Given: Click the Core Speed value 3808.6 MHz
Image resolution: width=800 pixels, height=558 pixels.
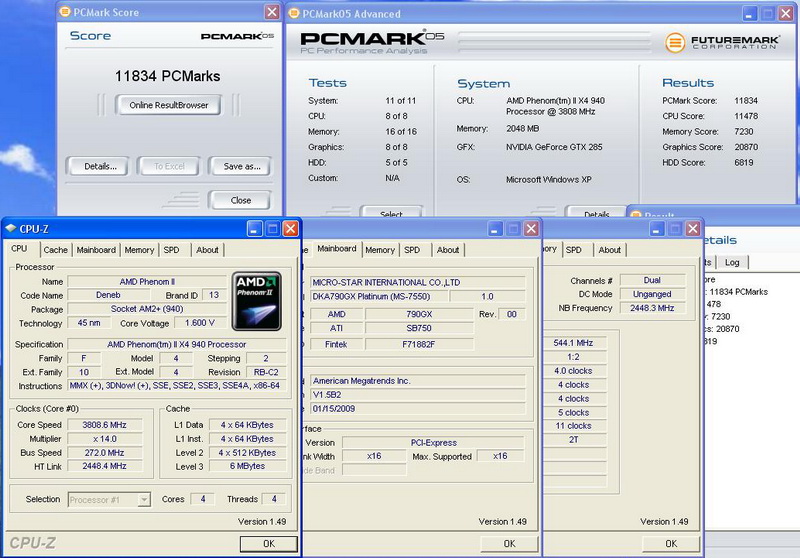Looking at the screenshot, I should tap(105, 425).
